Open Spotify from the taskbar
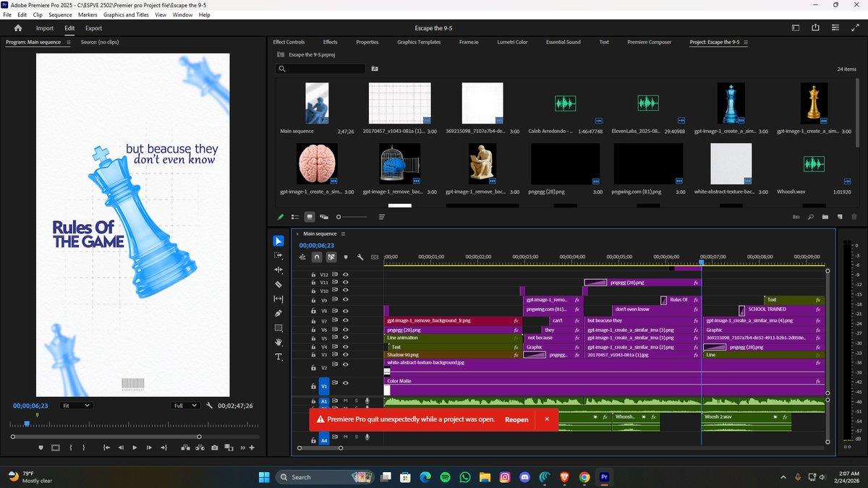 pos(445,476)
